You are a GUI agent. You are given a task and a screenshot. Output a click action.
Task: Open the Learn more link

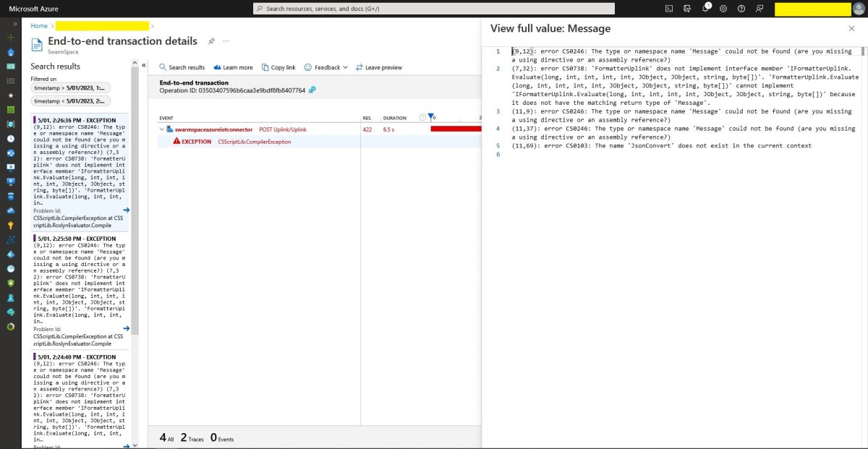tap(235, 67)
